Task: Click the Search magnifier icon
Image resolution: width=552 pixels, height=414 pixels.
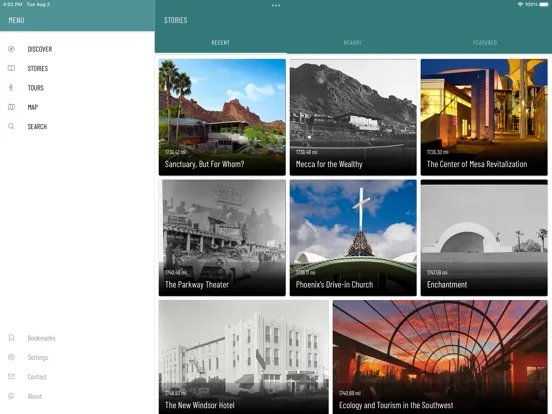Action: point(11,126)
